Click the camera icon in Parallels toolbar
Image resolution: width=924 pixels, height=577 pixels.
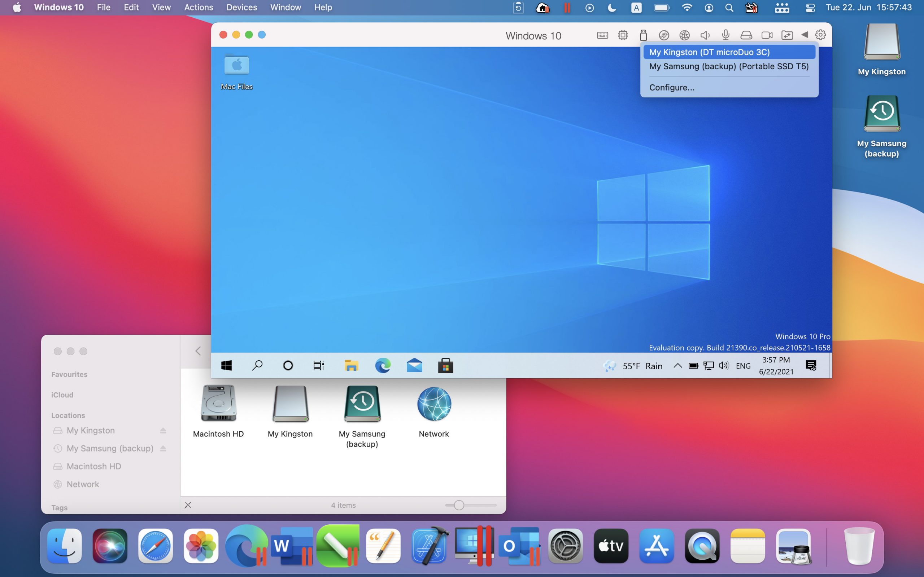pos(766,35)
